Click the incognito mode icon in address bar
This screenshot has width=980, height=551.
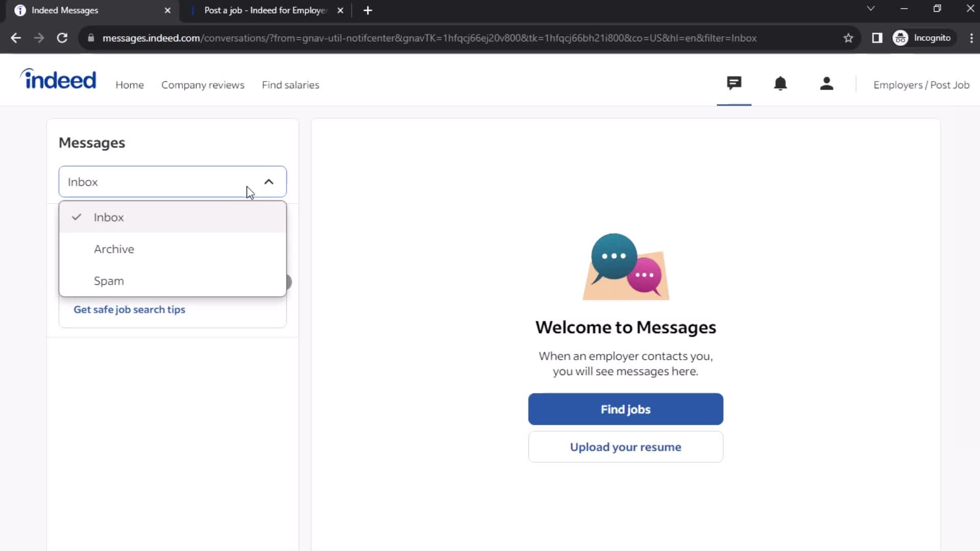901,38
